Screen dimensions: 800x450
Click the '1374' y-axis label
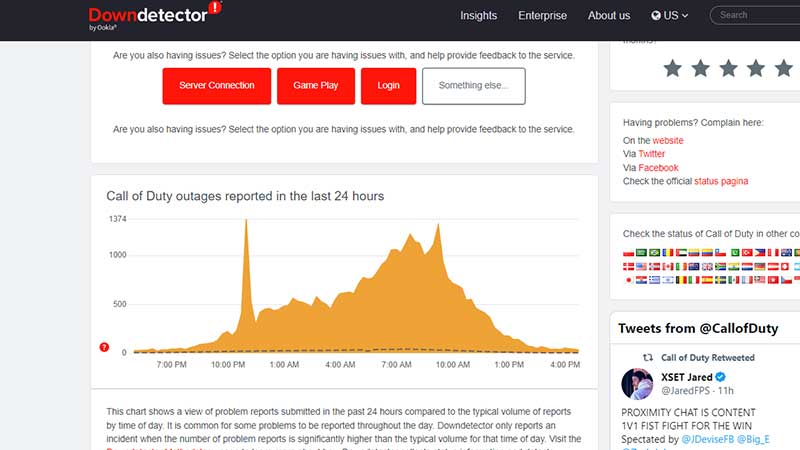(117, 219)
